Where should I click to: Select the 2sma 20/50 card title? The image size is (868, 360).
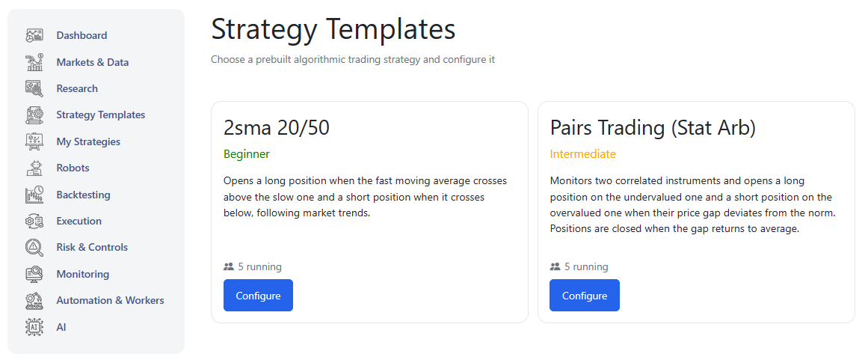(x=277, y=128)
